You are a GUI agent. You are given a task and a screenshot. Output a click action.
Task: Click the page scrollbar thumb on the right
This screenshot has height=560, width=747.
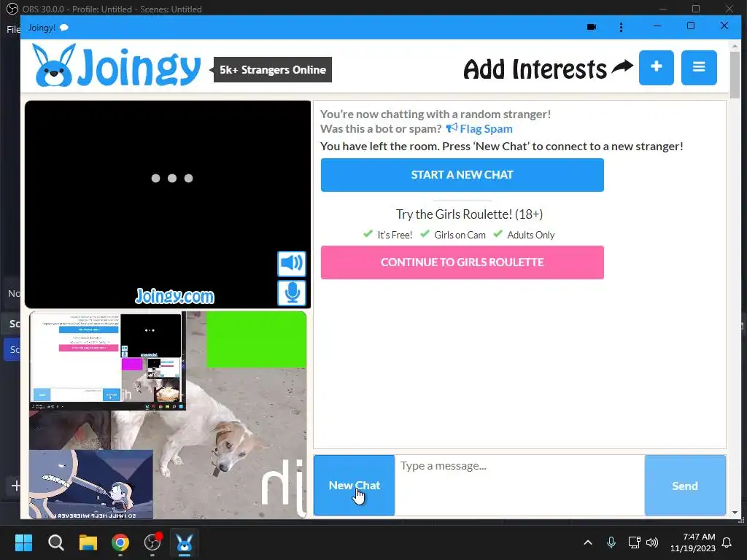click(x=735, y=75)
